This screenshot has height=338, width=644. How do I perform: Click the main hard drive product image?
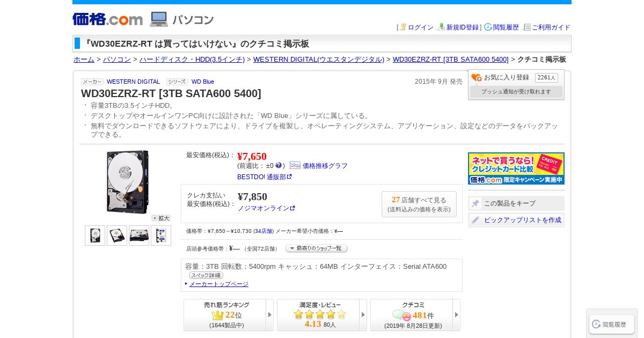coord(128,182)
